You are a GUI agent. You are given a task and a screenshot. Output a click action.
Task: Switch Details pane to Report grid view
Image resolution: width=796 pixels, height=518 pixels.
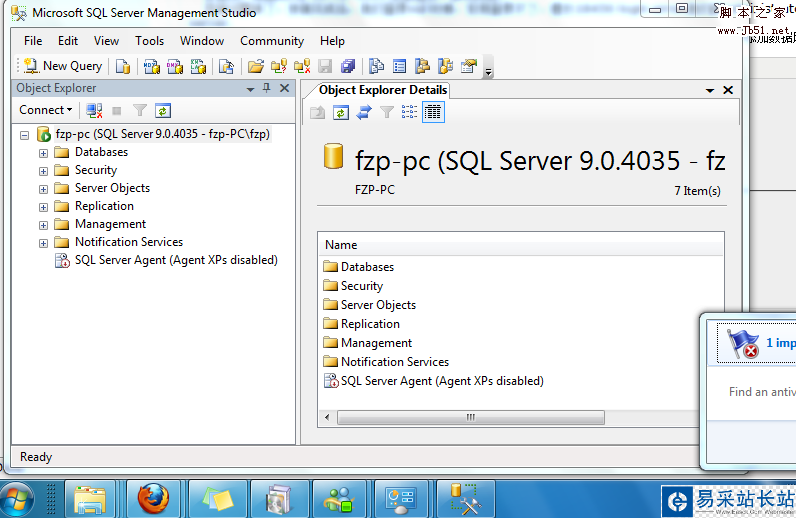pyautogui.click(x=433, y=112)
